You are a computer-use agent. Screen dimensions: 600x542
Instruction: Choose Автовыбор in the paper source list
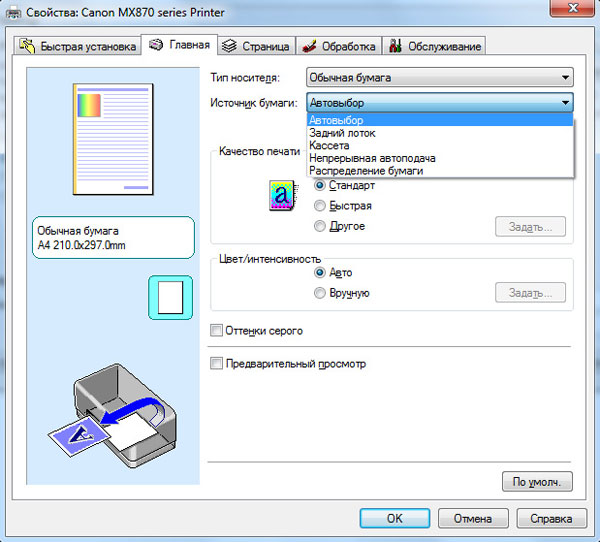coord(440,120)
